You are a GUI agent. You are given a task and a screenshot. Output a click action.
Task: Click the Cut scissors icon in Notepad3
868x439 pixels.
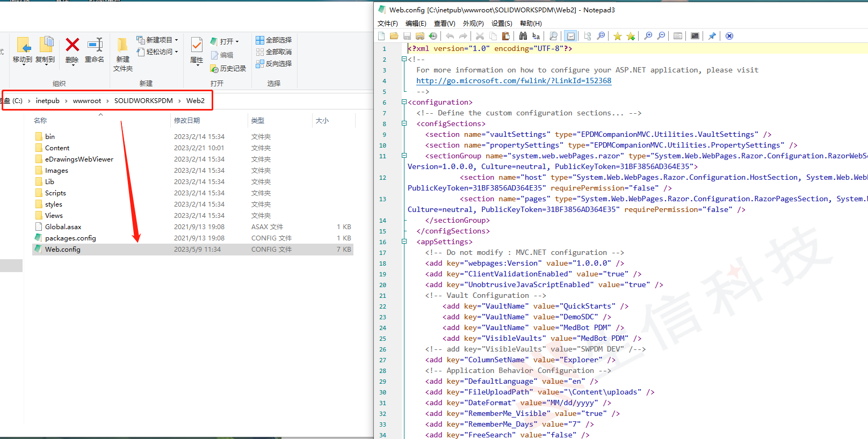(480, 36)
